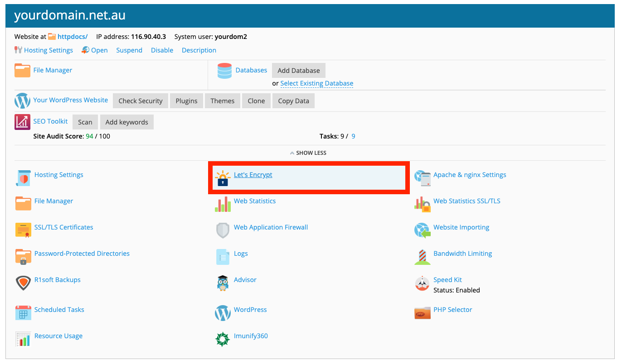Click the Clone button

(x=256, y=101)
